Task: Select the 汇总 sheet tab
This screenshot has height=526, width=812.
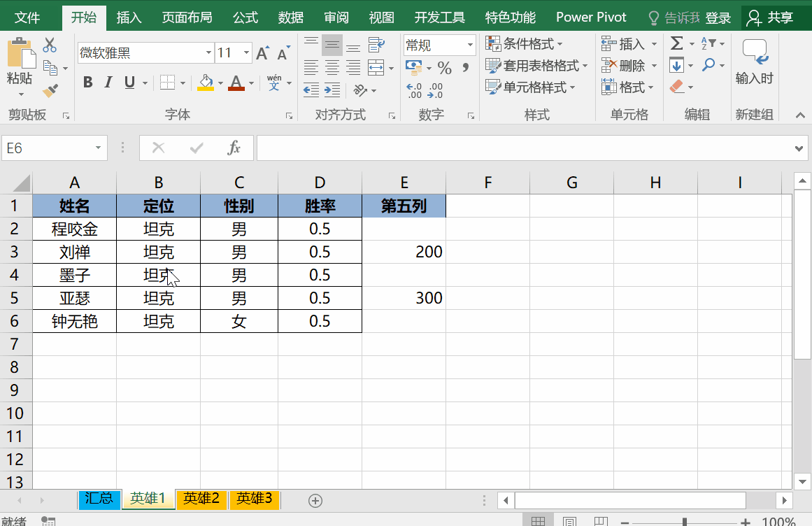Action: [x=99, y=499]
